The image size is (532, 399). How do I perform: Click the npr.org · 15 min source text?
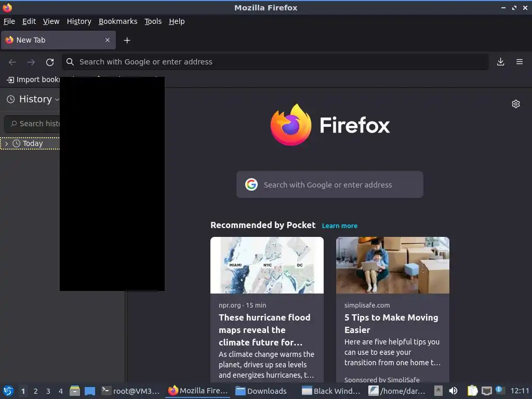(242, 305)
